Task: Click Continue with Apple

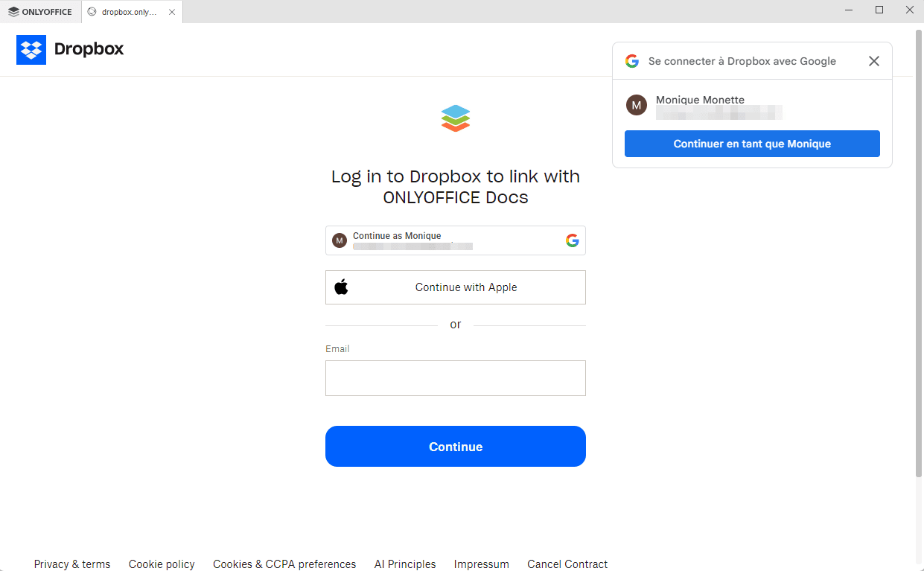Action: point(455,287)
